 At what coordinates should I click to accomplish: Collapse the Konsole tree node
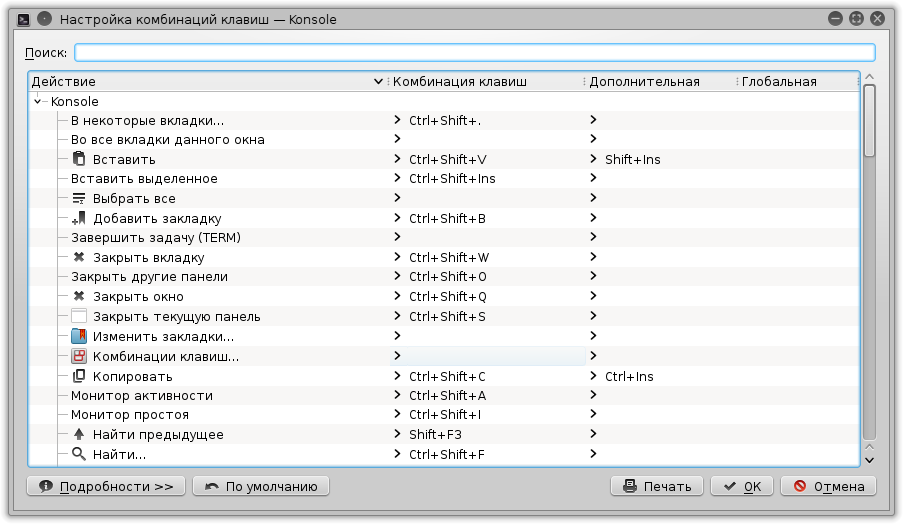(x=37, y=101)
